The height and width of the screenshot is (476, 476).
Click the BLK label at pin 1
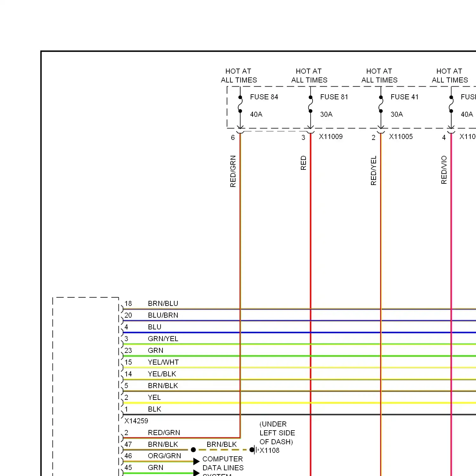(155, 409)
